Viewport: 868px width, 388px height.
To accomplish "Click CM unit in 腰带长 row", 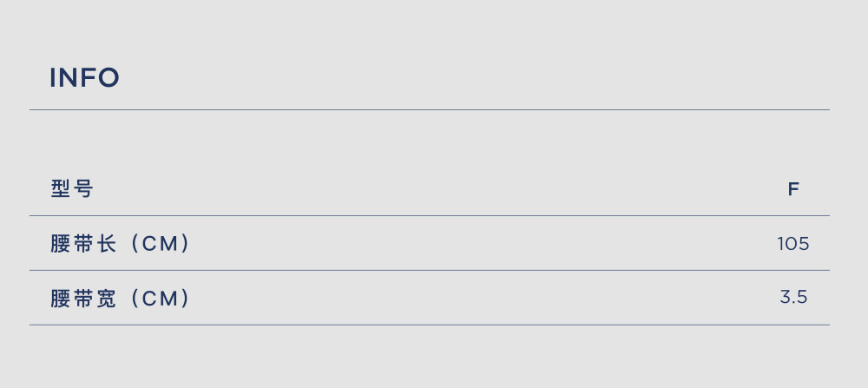I will click(x=159, y=244).
